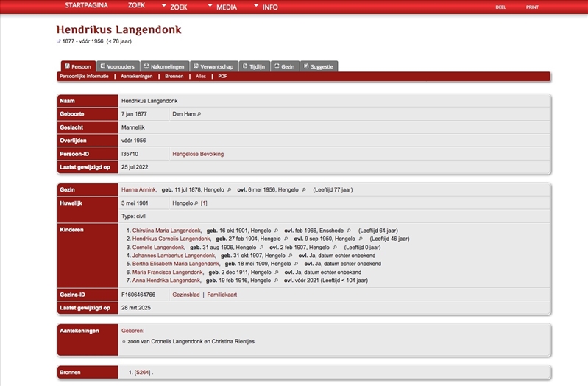Click magnifier after Anna Hendrika's birthplace Hengelo
This screenshot has width=588, height=386.
[276, 281]
